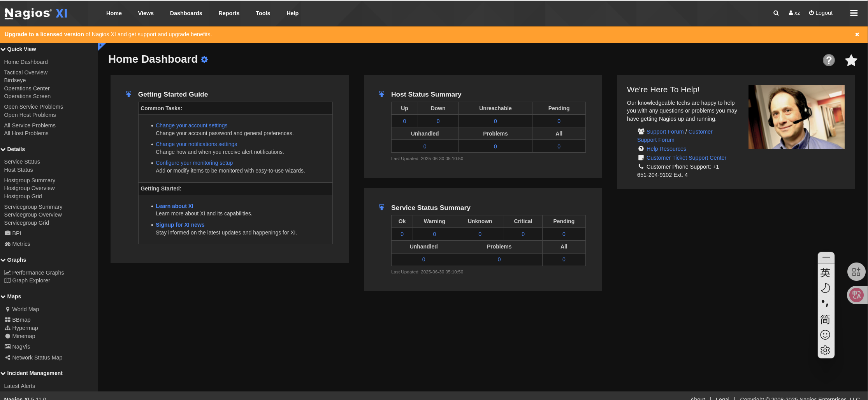The width and height of the screenshot is (868, 400).
Task: Click the pin icon beside Service Status Summary
Action: pyautogui.click(x=381, y=208)
